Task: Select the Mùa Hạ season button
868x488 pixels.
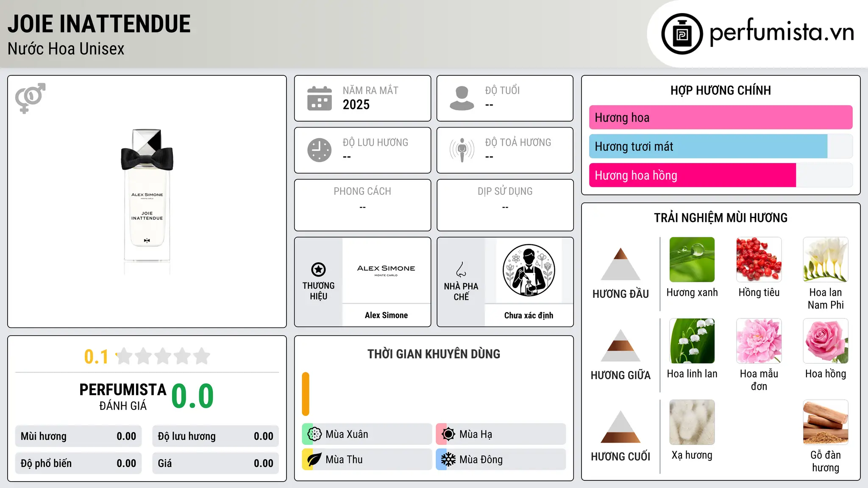Action: [501, 434]
